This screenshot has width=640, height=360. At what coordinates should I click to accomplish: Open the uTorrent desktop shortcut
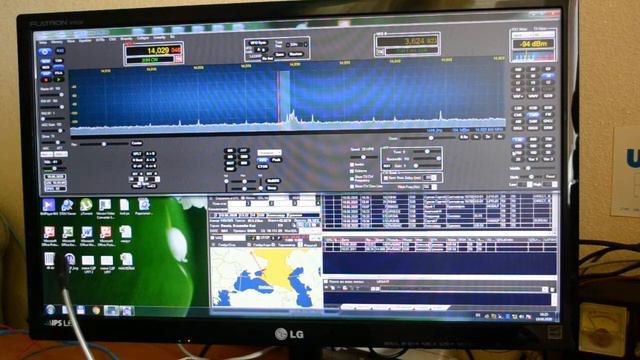pos(86,205)
